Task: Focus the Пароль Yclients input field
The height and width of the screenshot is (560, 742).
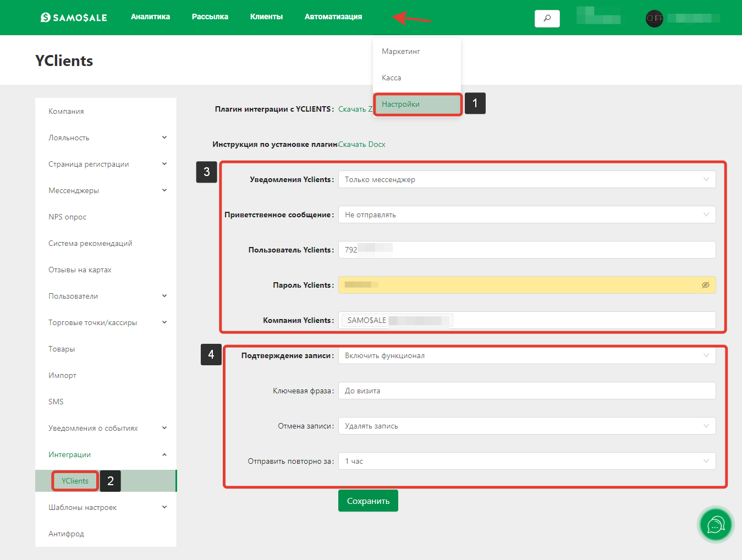Action: [527, 285]
